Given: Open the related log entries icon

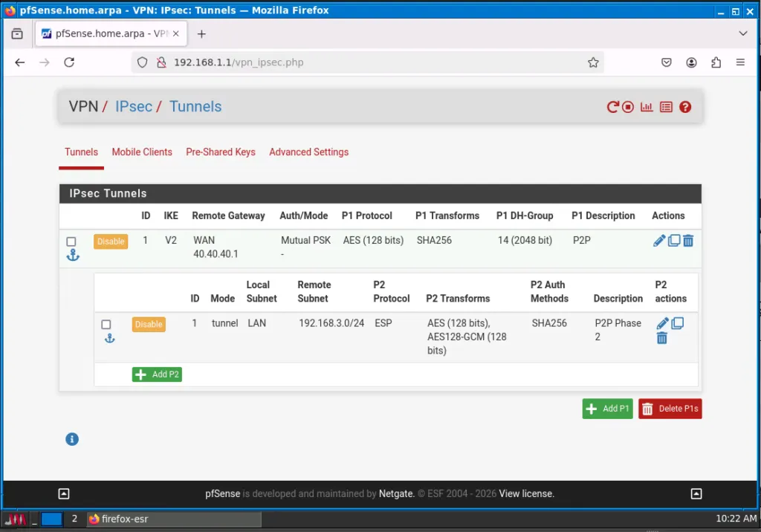Looking at the screenshot, I should click(666, 107).
